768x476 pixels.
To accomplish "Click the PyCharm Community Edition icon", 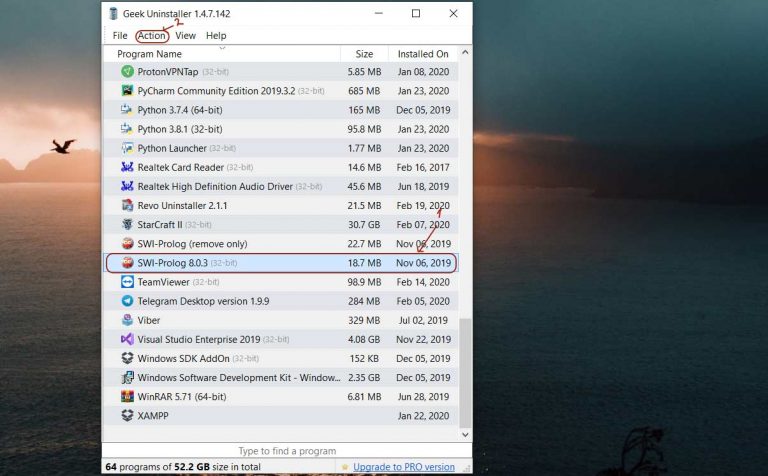I will tap(127, 91).
